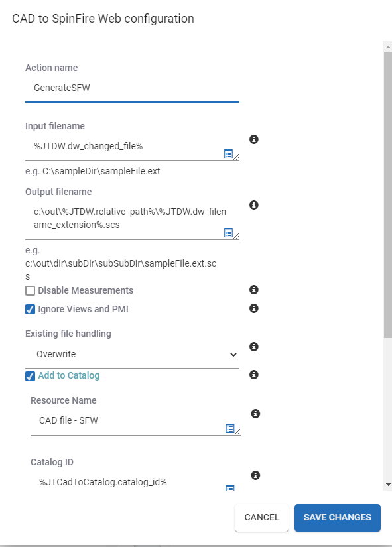Click info icon beside Output filename

[x=254, y=205]
